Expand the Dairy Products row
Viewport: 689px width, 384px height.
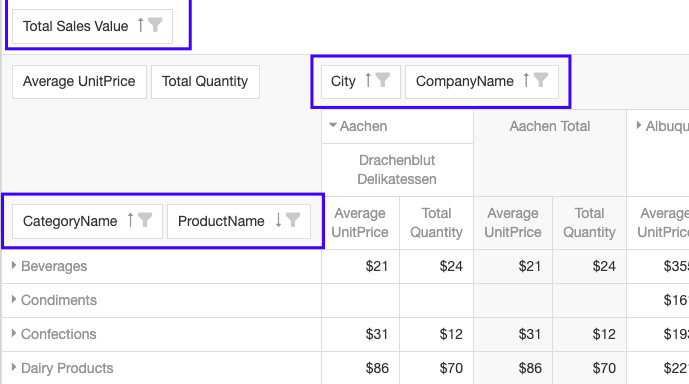coord(14,367)
